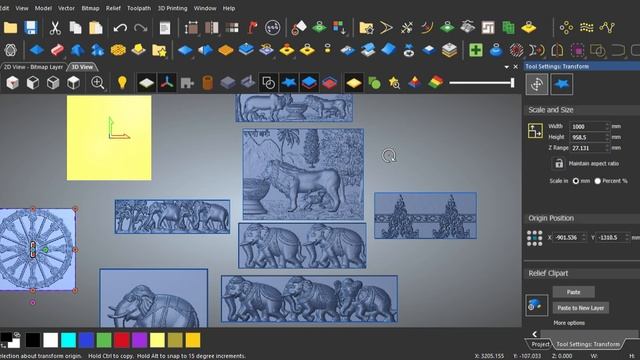This screenshot has height=360, width=640.
Task: Click the Redo arrow icon
Action: tap(140, 28)
